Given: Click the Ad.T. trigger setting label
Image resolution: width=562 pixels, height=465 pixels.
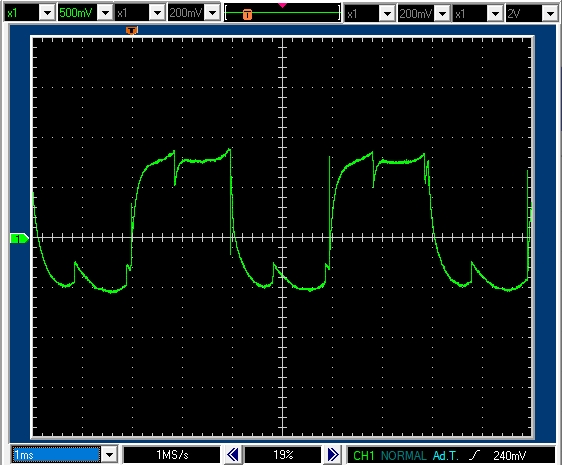Looking at the screenshot, I should tap(446, 455).
